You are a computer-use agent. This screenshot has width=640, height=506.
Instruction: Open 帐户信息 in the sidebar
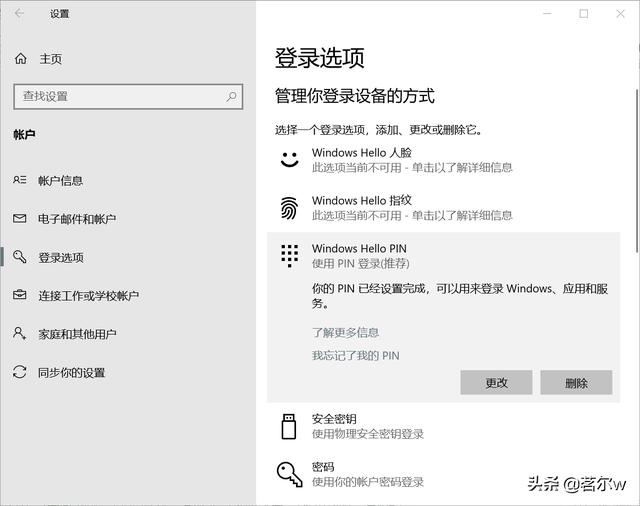click(60, 180)
